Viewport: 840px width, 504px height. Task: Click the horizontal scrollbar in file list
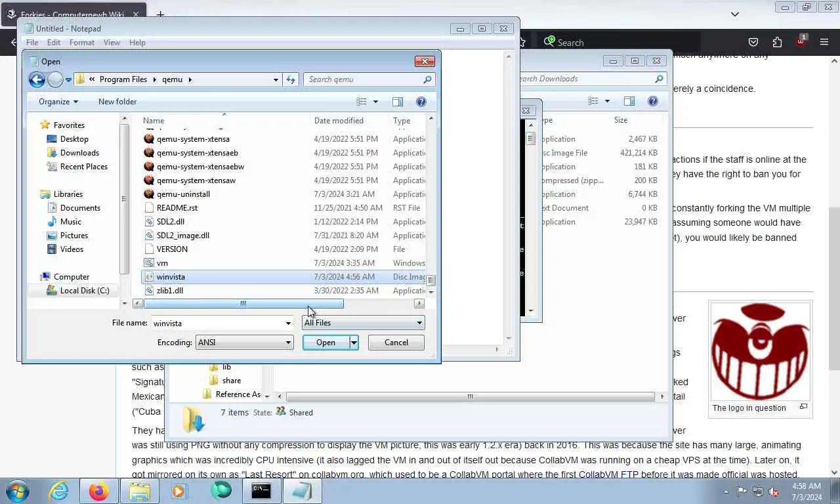point(243,303)
